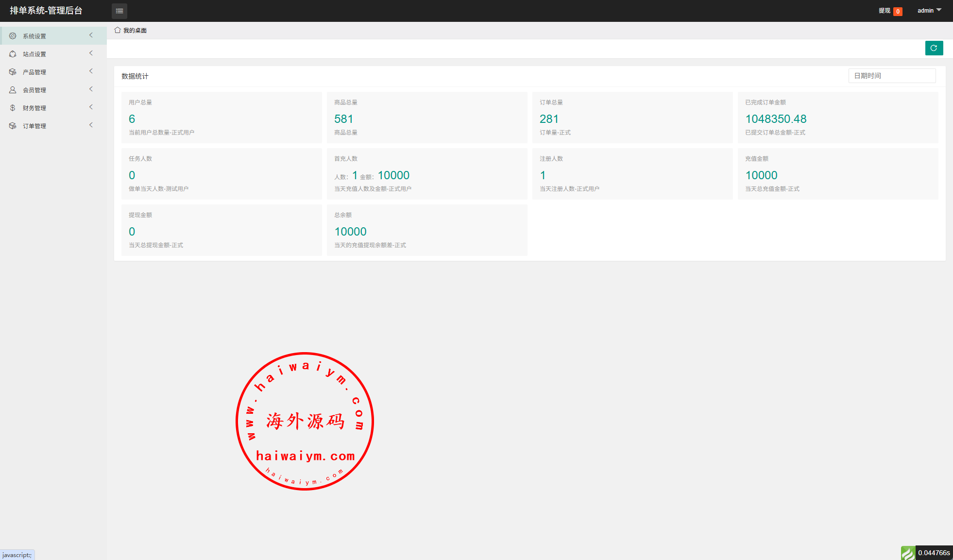Click the home icon beside 我的桌面
Viewport: 953px width, 560px height.
click(118, 30)
